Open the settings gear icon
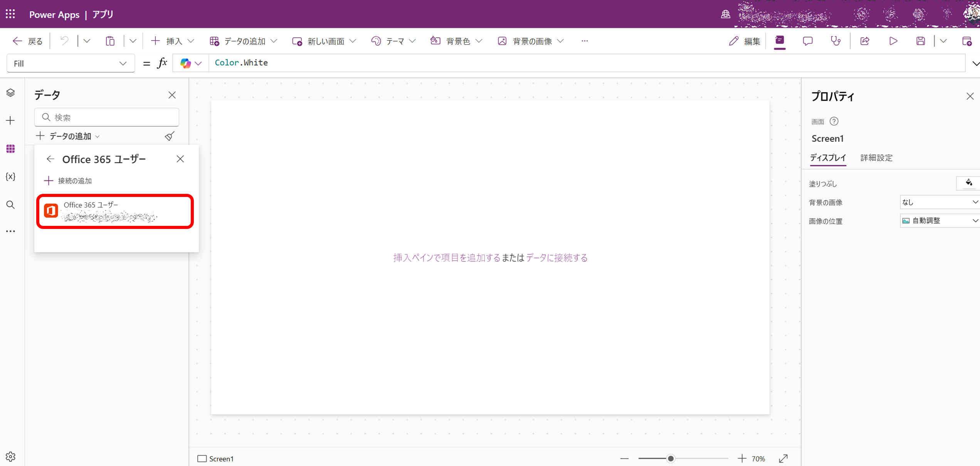980x466 pixels. 10,457
